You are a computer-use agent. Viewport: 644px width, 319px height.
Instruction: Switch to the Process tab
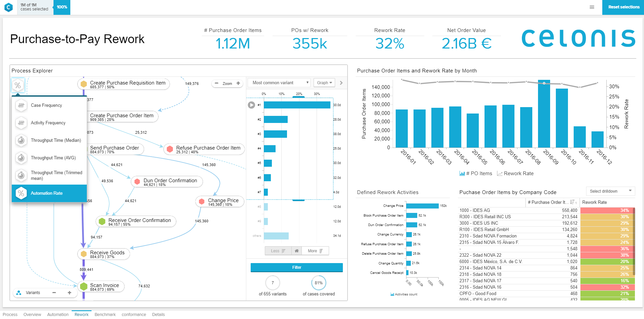(x=10, y=315)
